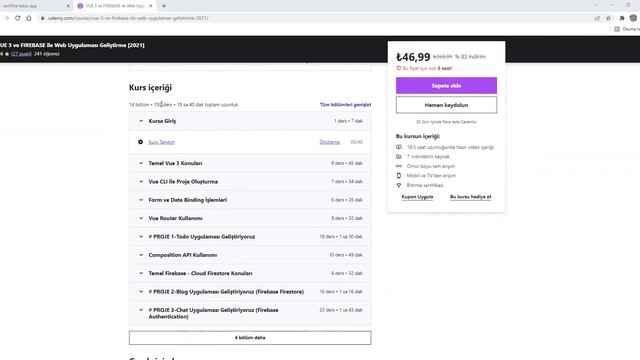This screenshot has height=360, width=640.
Task: Click the Bitirme sertifikası text
Action: pos(425,185)
